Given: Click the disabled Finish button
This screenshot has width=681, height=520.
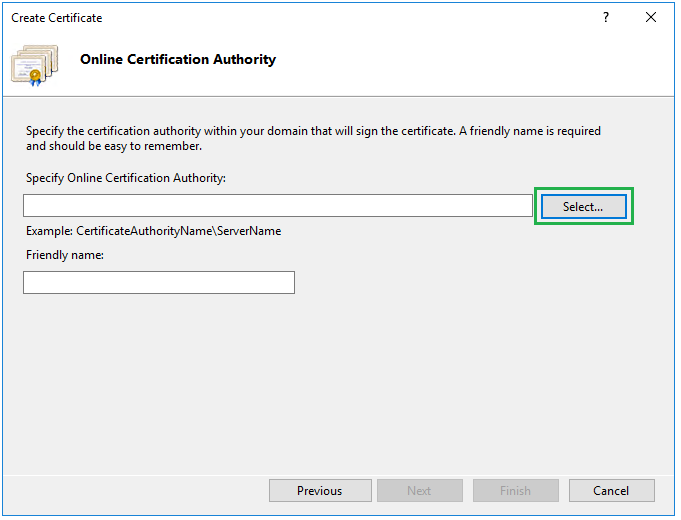Looking at the screenshot, I should (515, 490).
